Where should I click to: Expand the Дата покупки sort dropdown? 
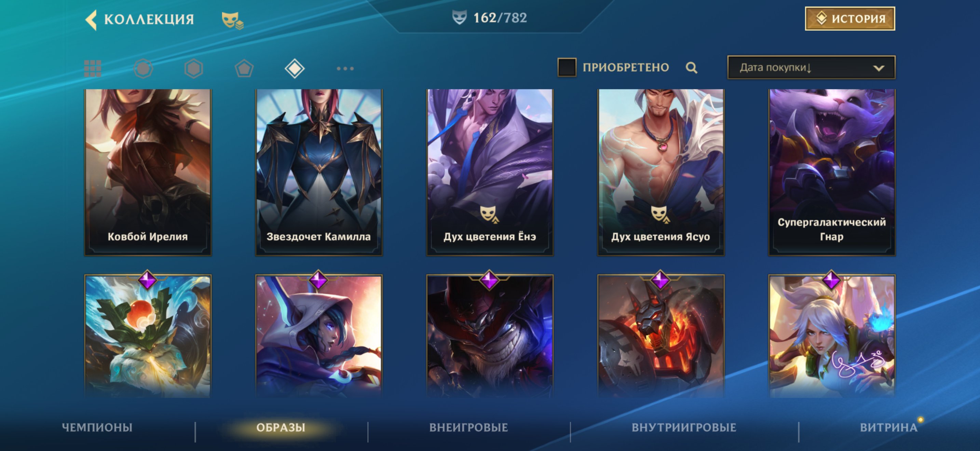pos(811,67)
